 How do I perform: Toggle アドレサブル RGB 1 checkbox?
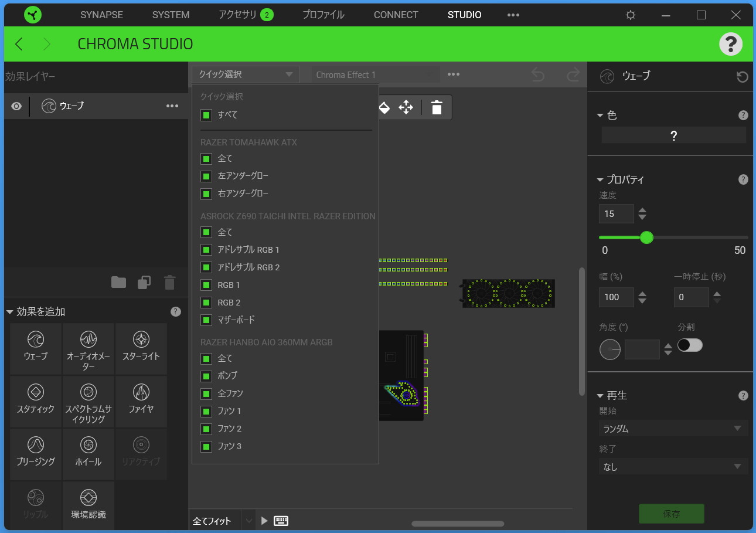(x=206, y=250)
